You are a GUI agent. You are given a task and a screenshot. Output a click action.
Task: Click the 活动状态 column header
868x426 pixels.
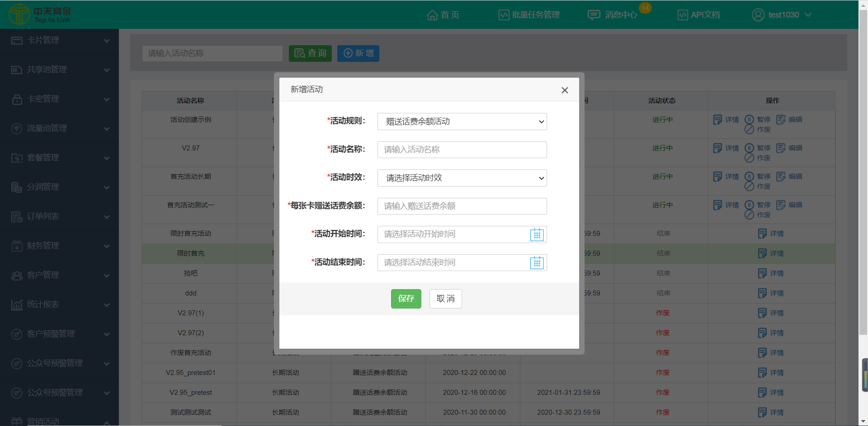(x=662, y=101)
